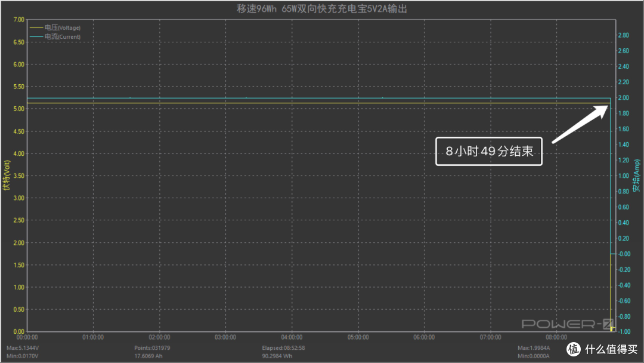644x363 pixels.
Task: Click the yellow Voltage legend line swatch
Action: pyautogui.click(x=36, y=27)
